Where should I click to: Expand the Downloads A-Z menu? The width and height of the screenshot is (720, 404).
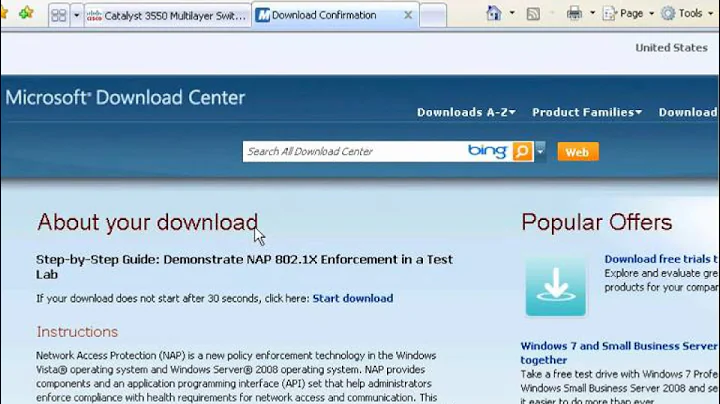[467, 112]
